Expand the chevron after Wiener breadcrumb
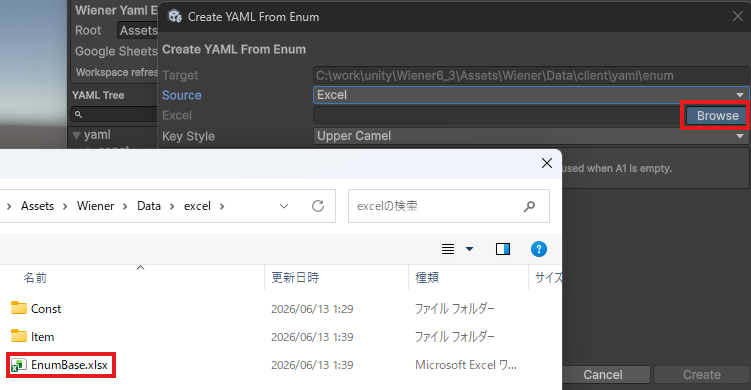This screenshot has width=751, height=390. click(125, 206)
